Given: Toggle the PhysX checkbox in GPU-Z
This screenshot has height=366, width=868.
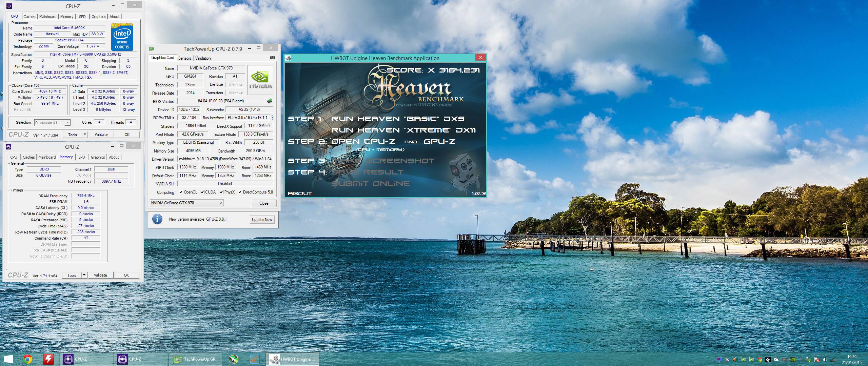Looking at the screenshot, I should pyautogui.click(x=221, y=192).
